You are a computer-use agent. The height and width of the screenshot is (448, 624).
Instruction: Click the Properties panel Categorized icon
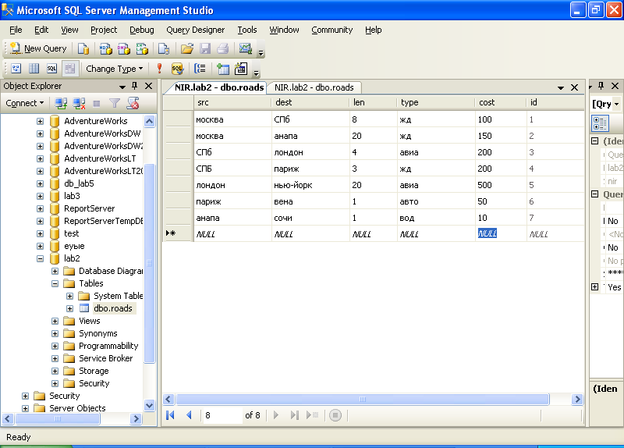point(602,122)
